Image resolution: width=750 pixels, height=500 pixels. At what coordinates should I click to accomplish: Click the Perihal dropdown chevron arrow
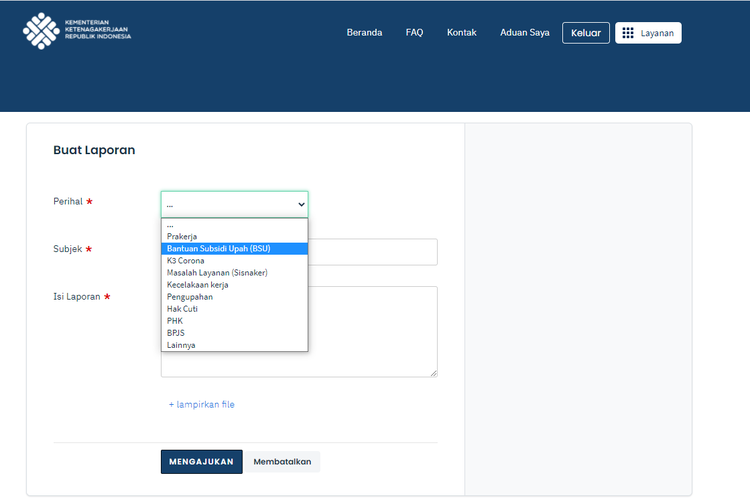tap(301, 204)
